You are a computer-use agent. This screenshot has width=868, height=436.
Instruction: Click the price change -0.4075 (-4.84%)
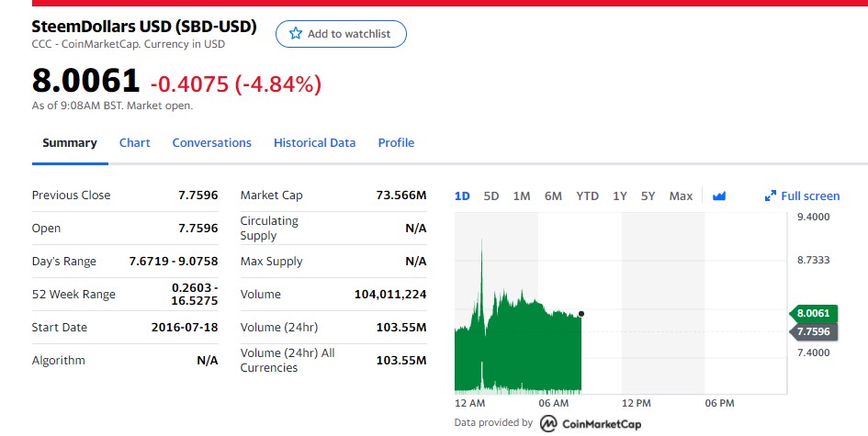click(x=236, y=84)
